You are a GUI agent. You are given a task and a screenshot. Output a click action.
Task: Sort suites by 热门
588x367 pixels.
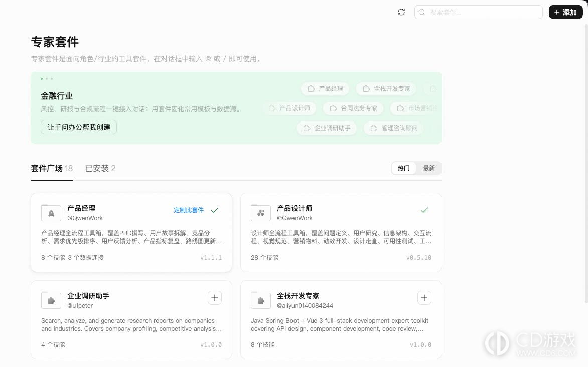point(404,168)
